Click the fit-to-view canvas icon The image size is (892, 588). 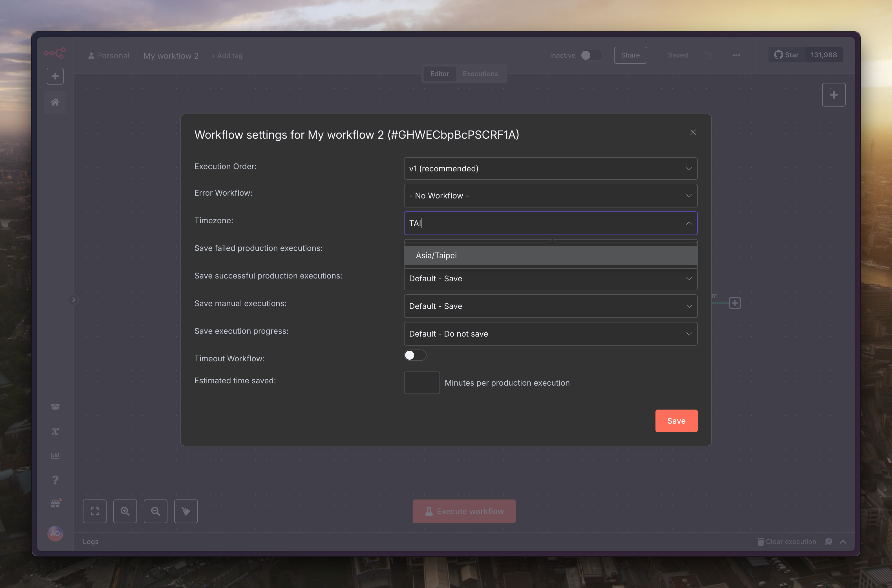(94, 511)
